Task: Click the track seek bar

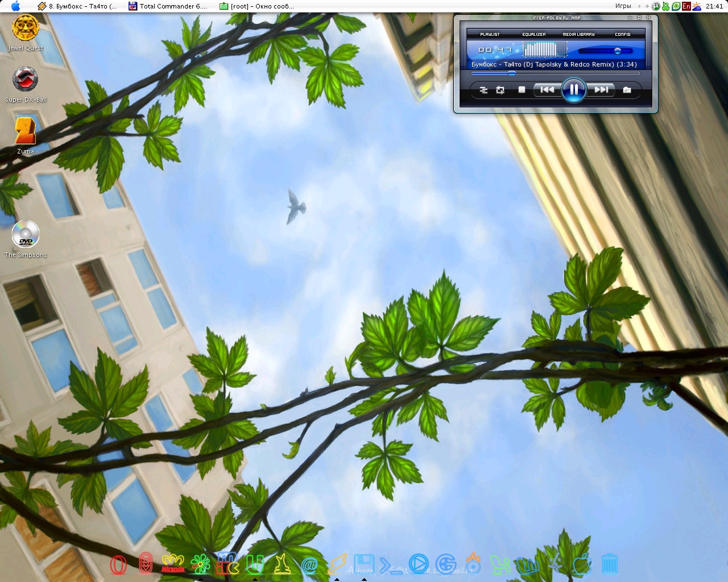Action: click(555, 73)
